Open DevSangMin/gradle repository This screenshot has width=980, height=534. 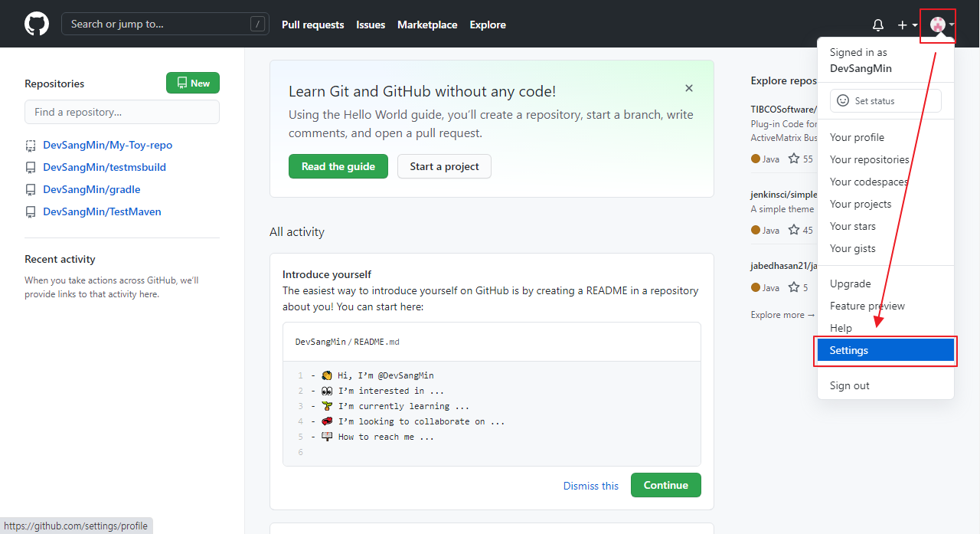click(x=92, y=189)
